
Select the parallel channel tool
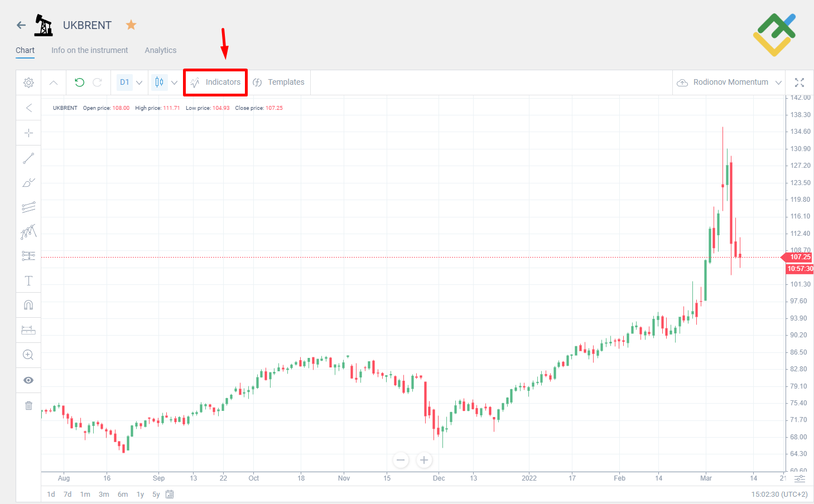click(x=28, y=207)
